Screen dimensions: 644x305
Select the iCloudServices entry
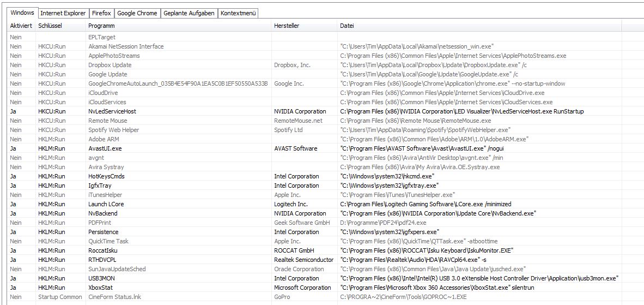coord(107,102)
